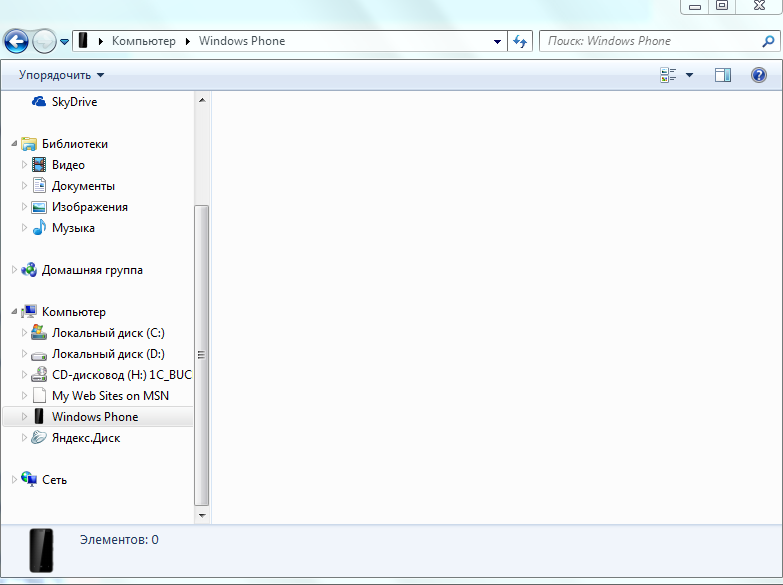Click navigation pane scroll down arrow
The height and width of the screenshot is (585, 783).
pos(202,516)
